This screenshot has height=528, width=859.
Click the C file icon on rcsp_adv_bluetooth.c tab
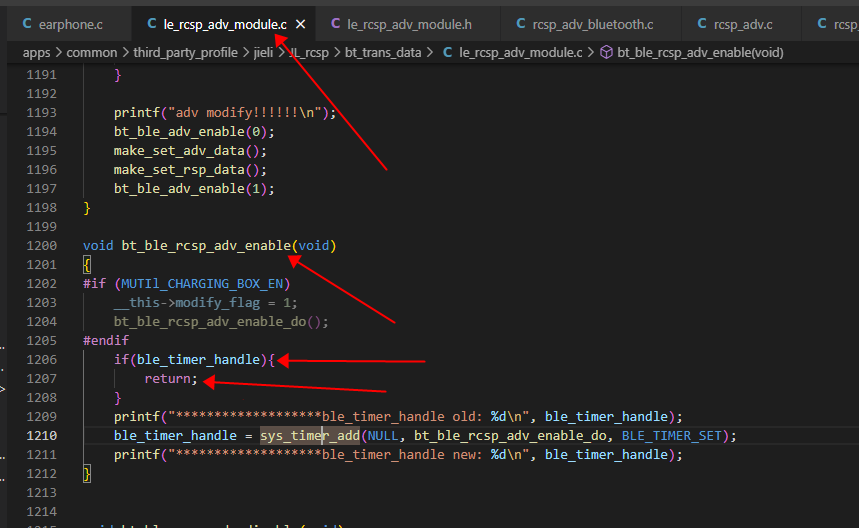point(521,24)
